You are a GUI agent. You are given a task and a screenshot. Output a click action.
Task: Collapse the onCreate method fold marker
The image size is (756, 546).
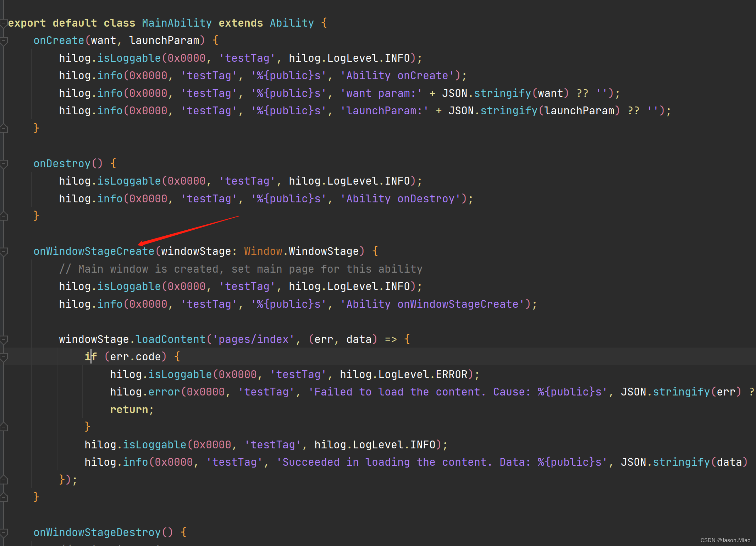pyautogui.click(x=4, y=41)
